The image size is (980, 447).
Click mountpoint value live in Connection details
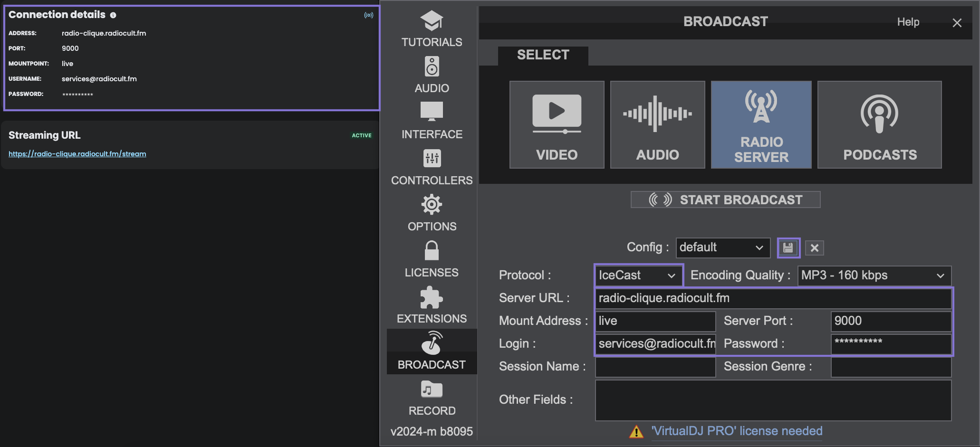pyautogui.click(x=67, y=64)
